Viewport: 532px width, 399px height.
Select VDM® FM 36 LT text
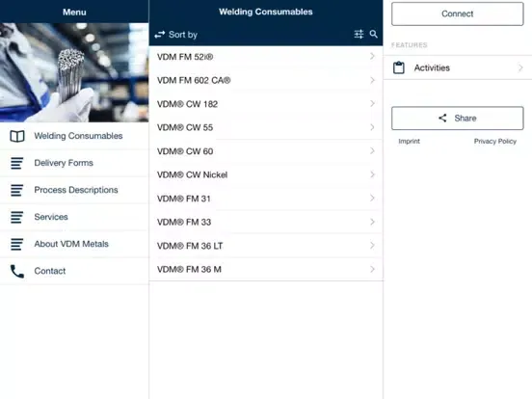coord(190,246)
